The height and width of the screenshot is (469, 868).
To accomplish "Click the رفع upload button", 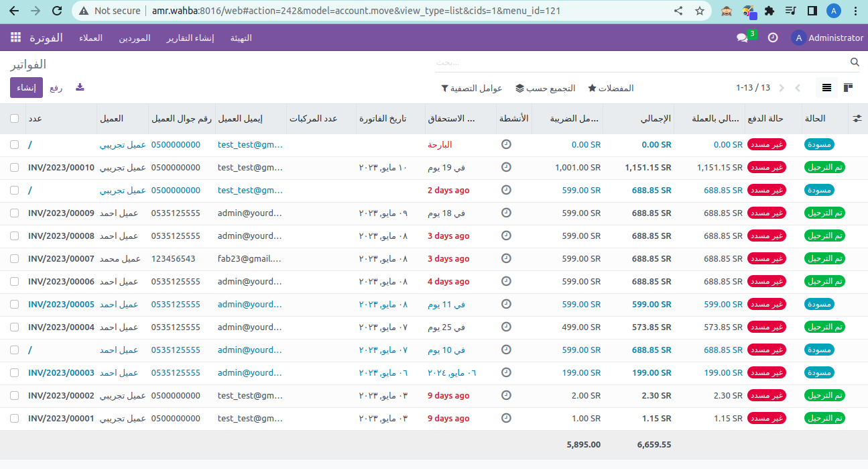I will [x=56, y=88].
